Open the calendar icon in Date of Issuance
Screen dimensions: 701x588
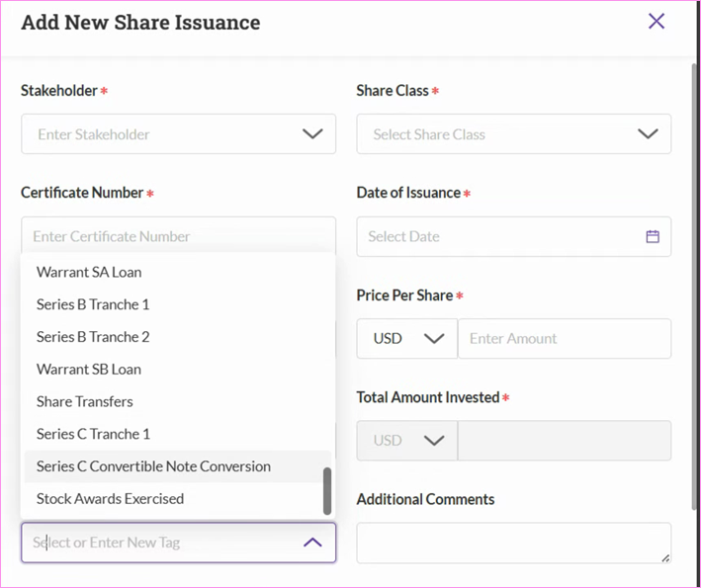coord(653,236)
